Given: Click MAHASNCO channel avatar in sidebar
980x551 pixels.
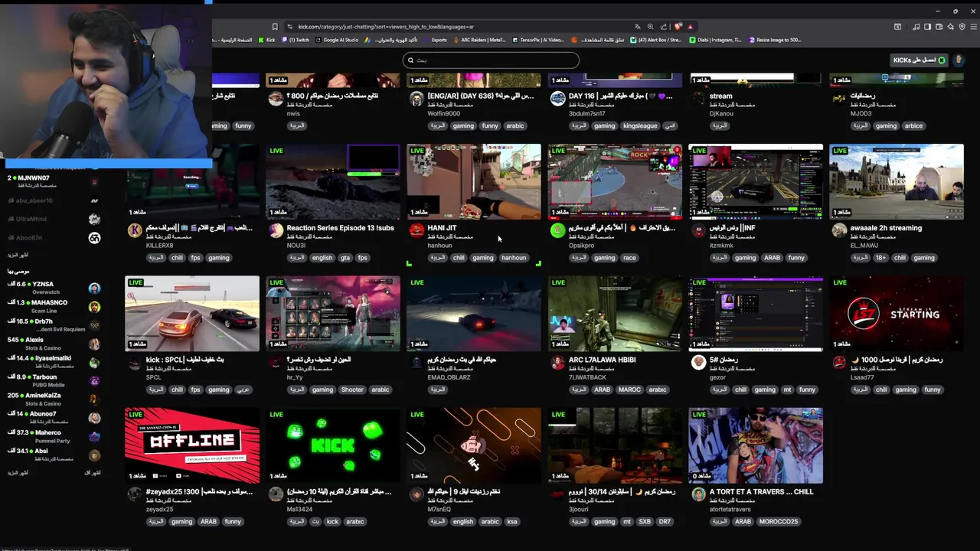Looking at the screenshot, I should [94, 307].
